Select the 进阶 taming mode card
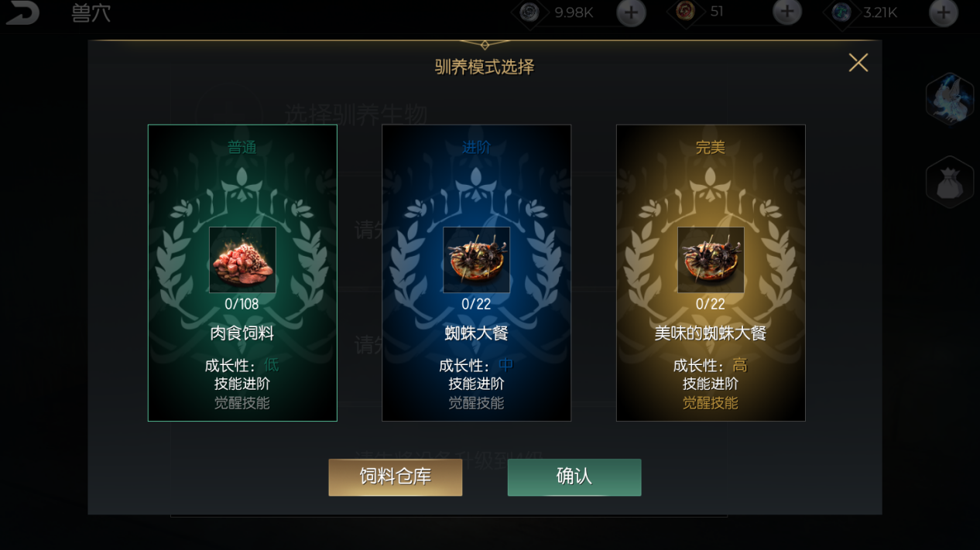The height and width of the screenshot is (550, 980). (x=476, y=273)
